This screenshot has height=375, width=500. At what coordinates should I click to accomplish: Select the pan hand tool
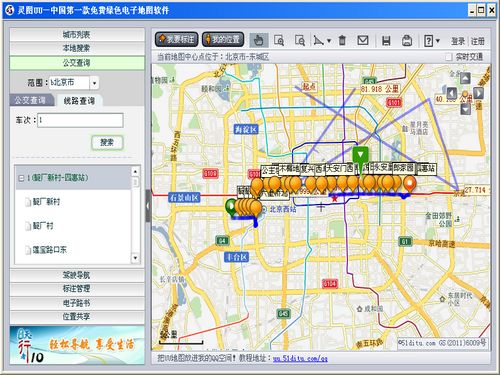click(259, 40)
